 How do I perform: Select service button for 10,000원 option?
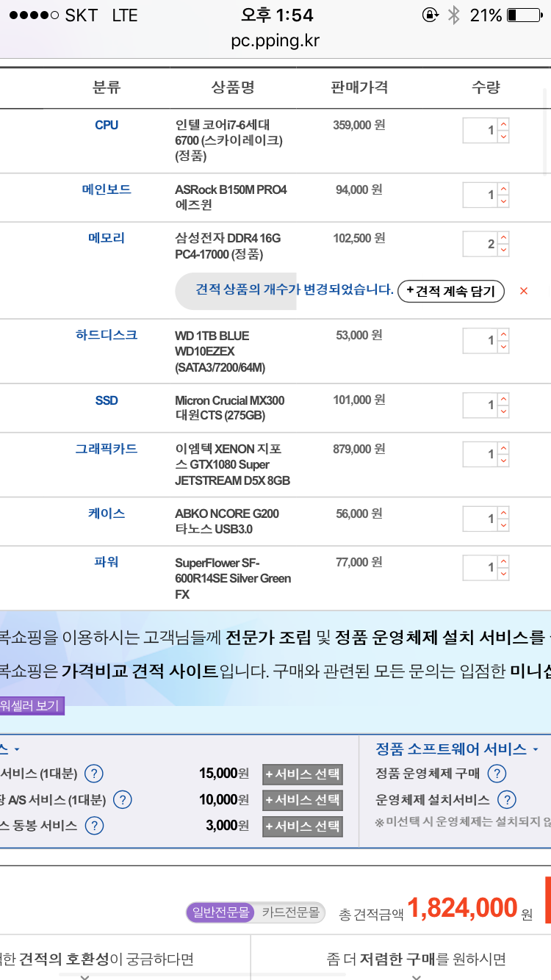coord(303,800)
